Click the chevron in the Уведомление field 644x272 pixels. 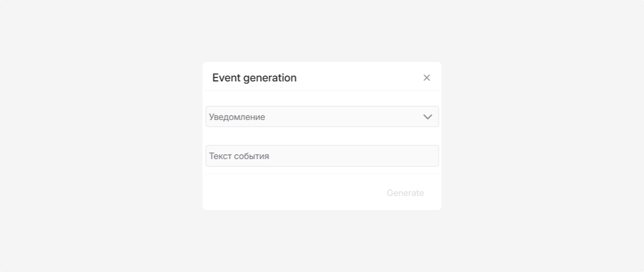[428, 117]
